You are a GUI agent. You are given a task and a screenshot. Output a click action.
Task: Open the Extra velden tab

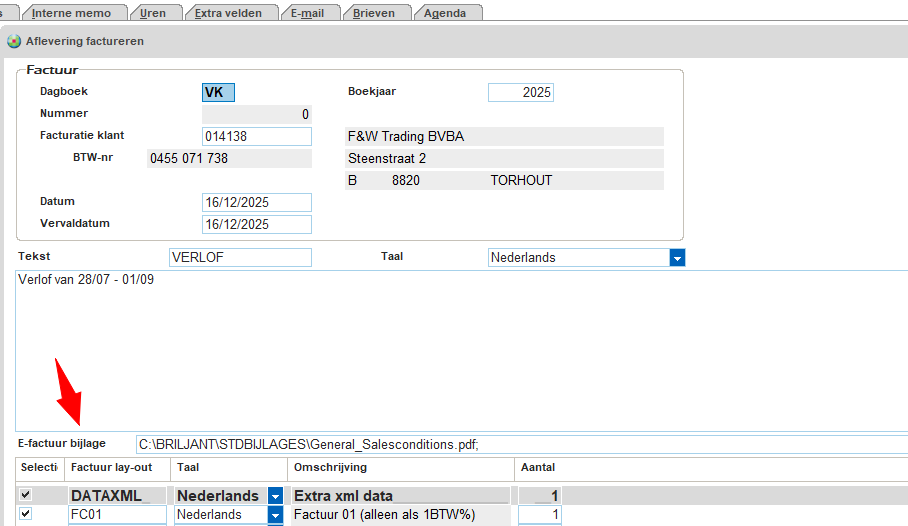[x=229, y=13]
